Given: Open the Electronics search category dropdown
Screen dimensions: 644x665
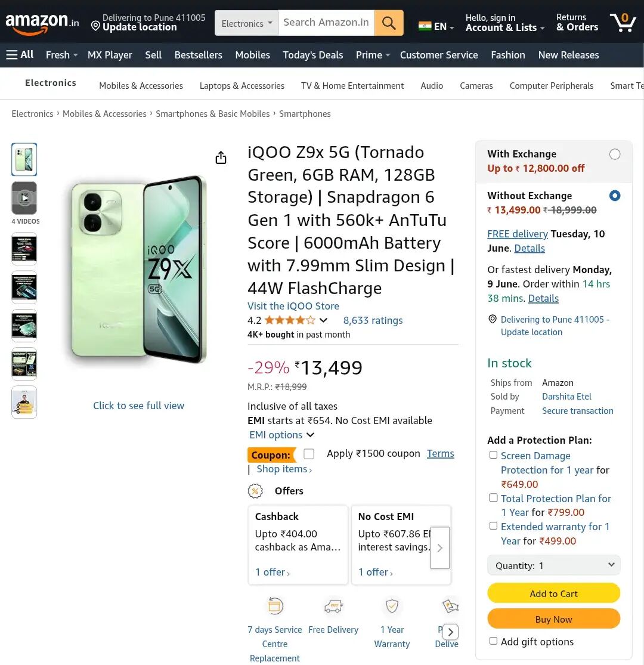Looking at the screenshot, I should [246, 23].
